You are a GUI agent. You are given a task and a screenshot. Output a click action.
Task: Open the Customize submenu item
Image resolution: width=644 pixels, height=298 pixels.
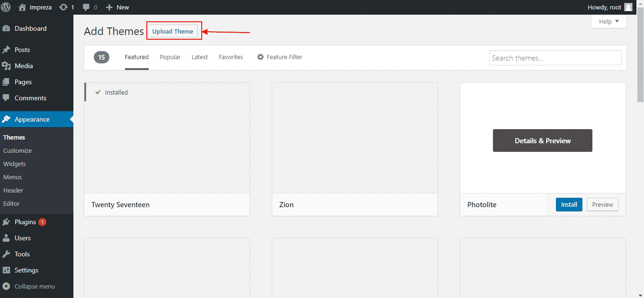coord(18,150)
